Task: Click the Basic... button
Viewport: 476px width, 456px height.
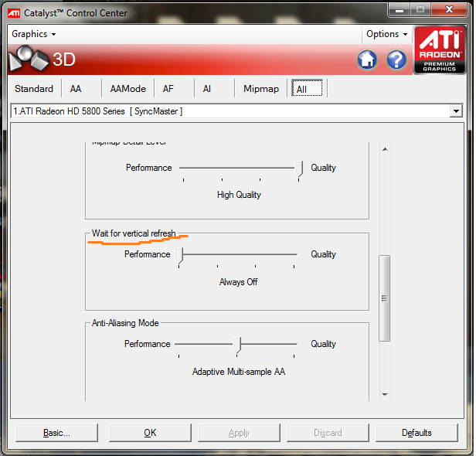Action: 56,433
